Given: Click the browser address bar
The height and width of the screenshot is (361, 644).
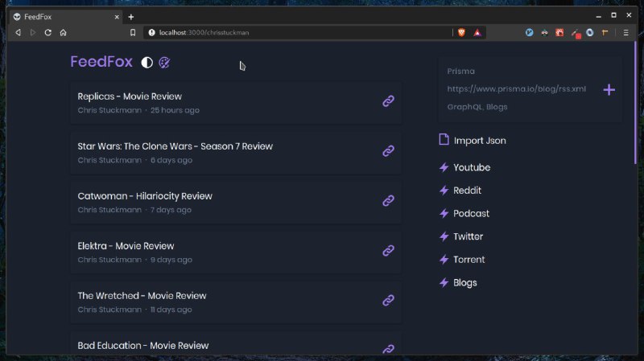Looking at the screenshot, I should tap(298, 32).
